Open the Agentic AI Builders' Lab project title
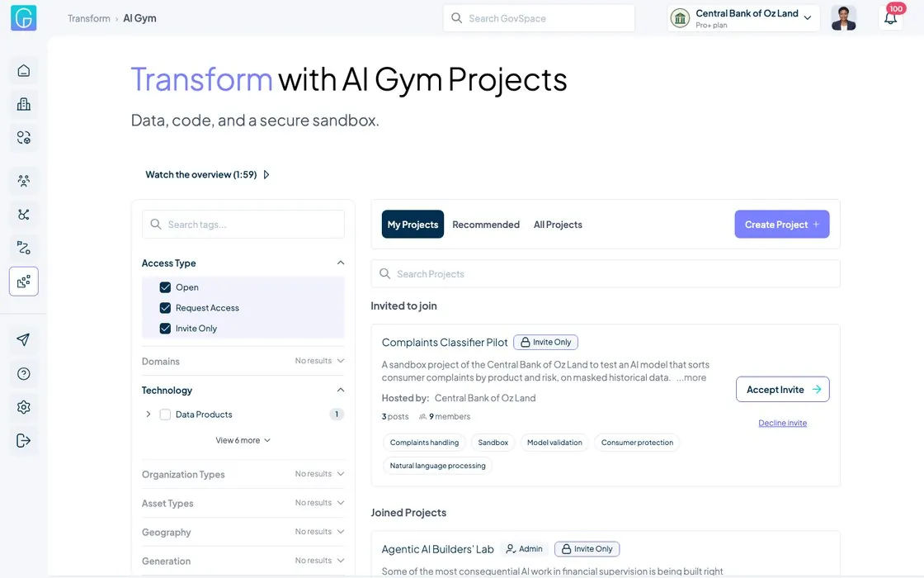The width and height of the screenshot is (924, 578). coord(437,549)
